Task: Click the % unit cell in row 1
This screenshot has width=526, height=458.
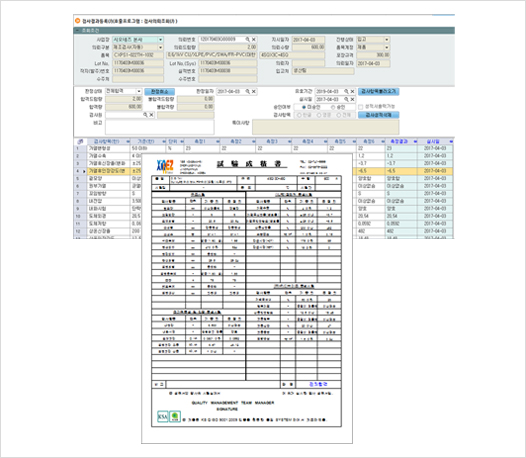Action: coord(175,148)
